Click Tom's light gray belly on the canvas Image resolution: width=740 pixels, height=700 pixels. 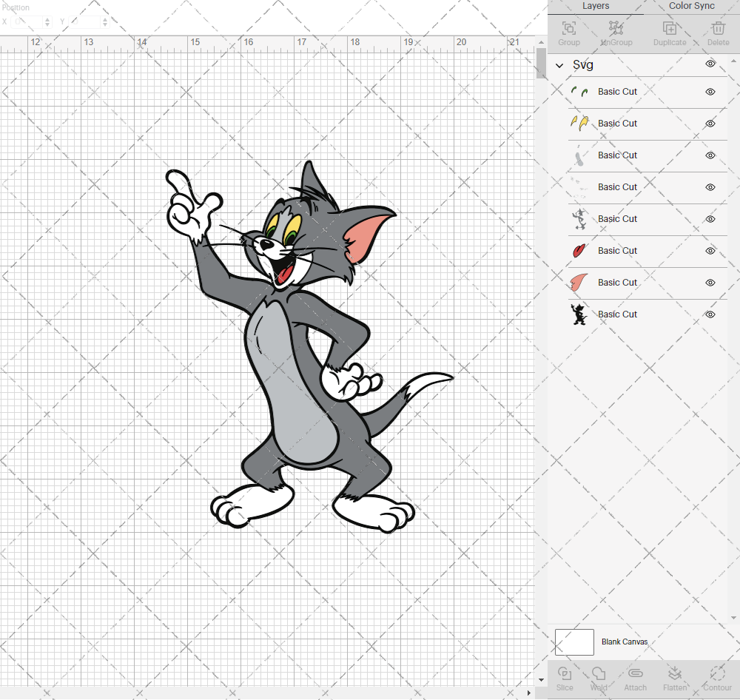(292, 383)
